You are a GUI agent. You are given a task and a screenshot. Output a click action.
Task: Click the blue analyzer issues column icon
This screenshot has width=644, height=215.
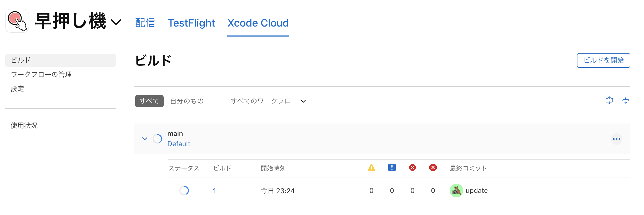[392, 168]
